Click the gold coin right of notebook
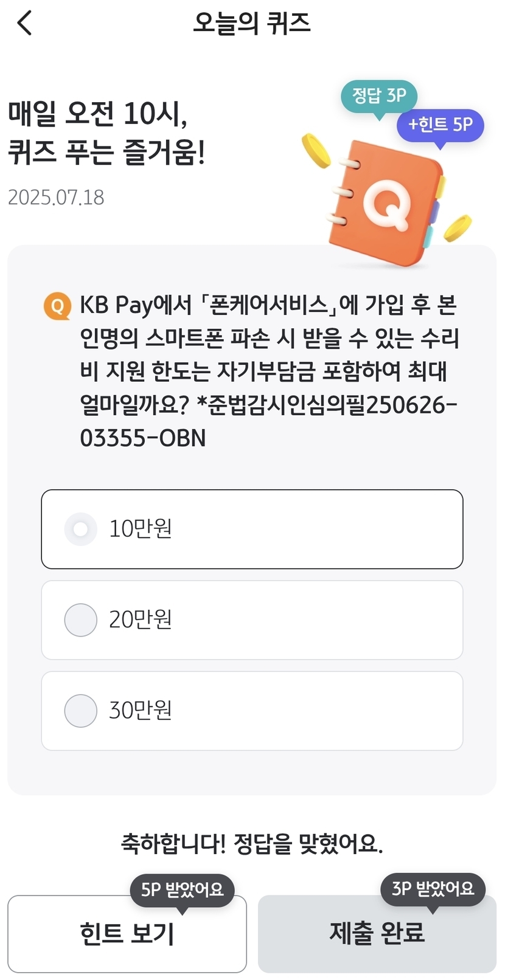Image resolution: width=505 pixels, height=980 pixels. tap(458, 227)
